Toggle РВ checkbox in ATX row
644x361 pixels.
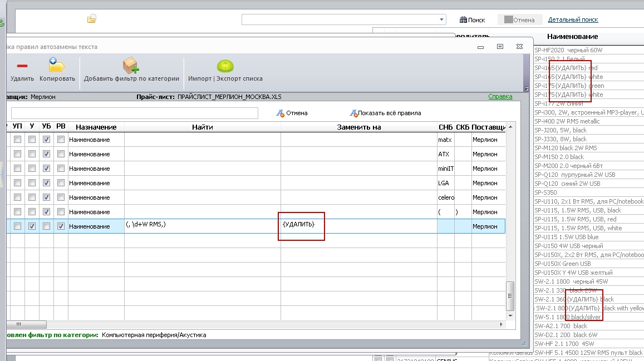61,154
